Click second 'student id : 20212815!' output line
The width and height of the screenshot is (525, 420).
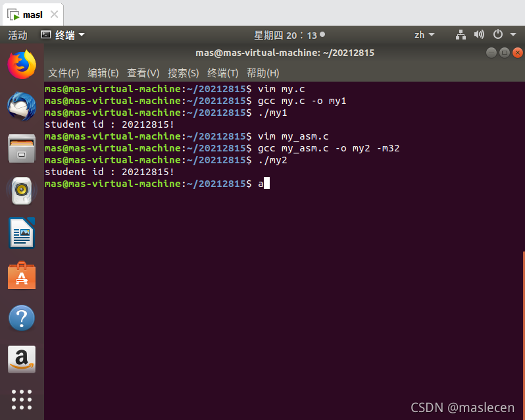109,172
